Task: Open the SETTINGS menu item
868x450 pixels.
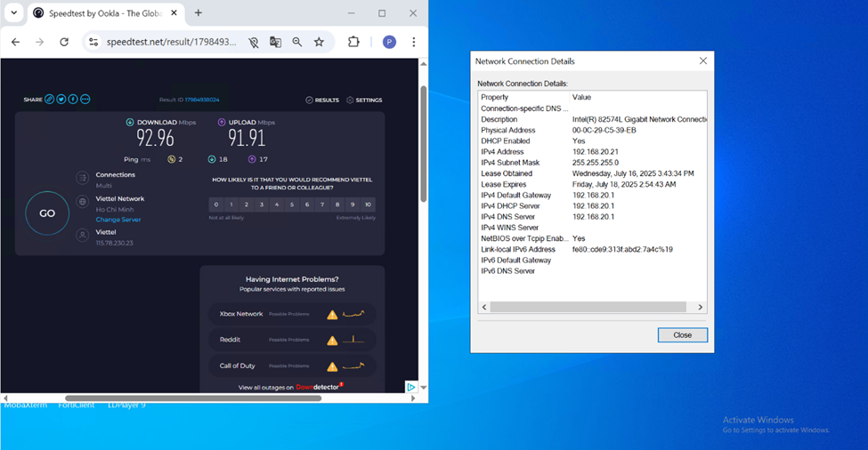Action: coord(364,100)
